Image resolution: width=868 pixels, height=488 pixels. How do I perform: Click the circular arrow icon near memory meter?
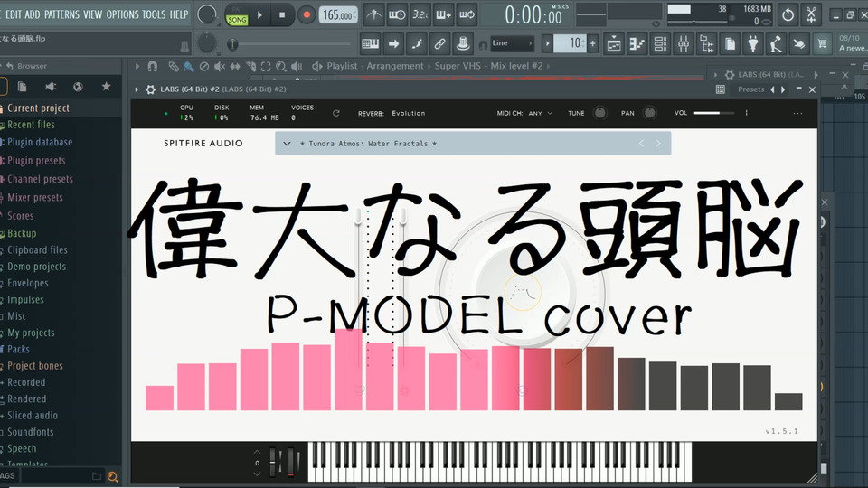[788, 15]
